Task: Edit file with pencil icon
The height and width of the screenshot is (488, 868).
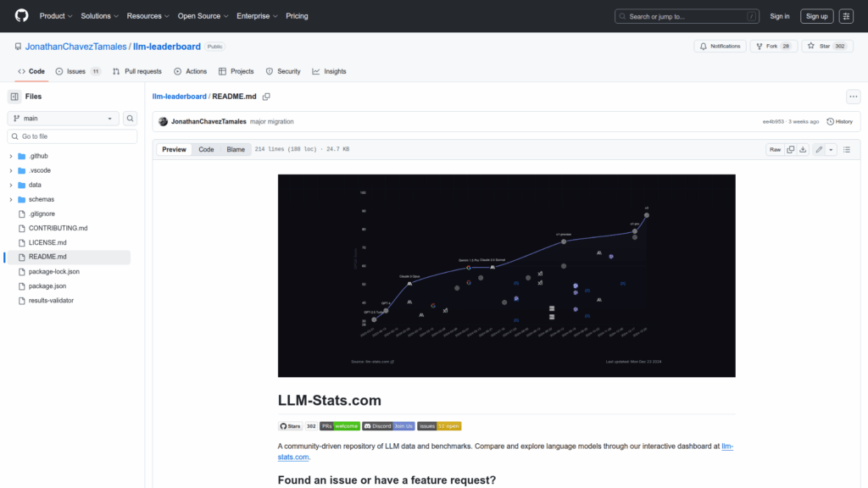Action: click(x=819, y=149)
